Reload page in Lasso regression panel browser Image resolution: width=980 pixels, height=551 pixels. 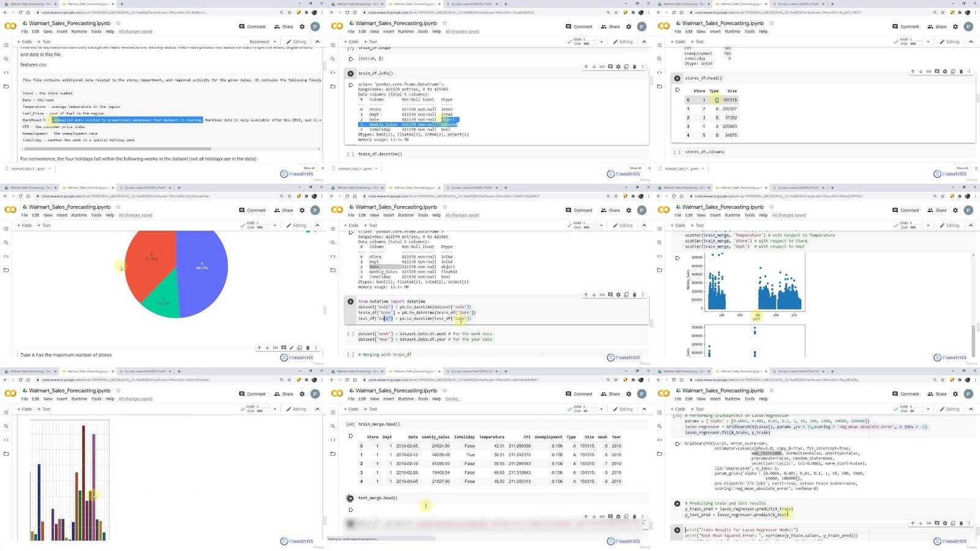674,379
